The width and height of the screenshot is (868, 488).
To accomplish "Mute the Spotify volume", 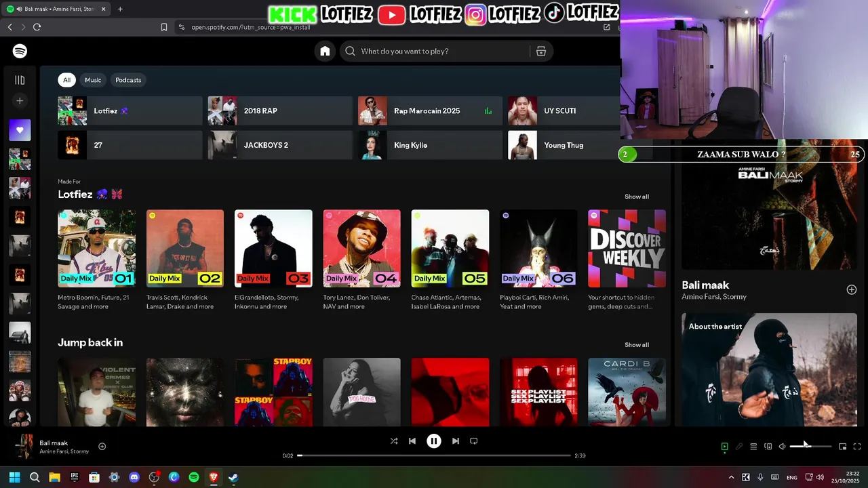I will [x=783, y=447].
